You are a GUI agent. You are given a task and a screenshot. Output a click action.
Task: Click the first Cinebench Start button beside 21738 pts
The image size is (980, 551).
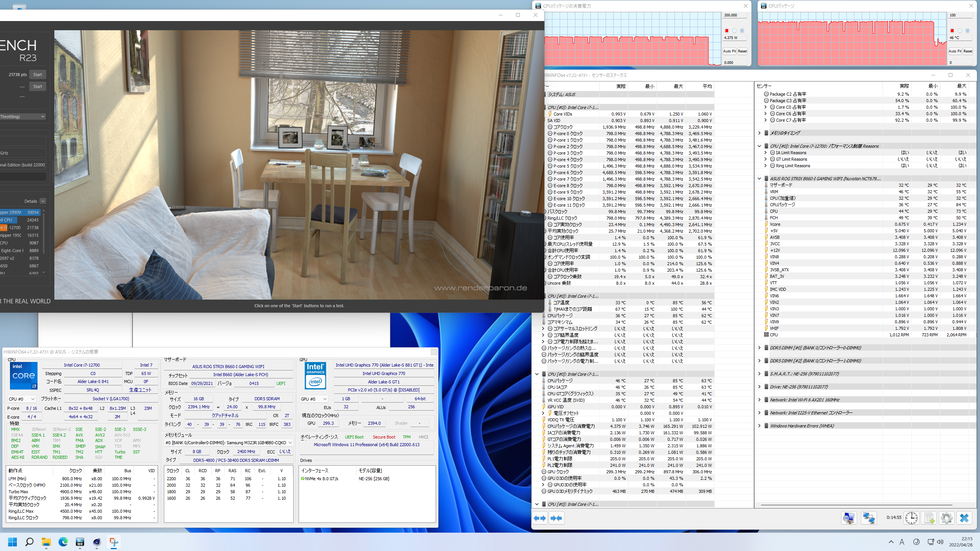pos(38,75)
